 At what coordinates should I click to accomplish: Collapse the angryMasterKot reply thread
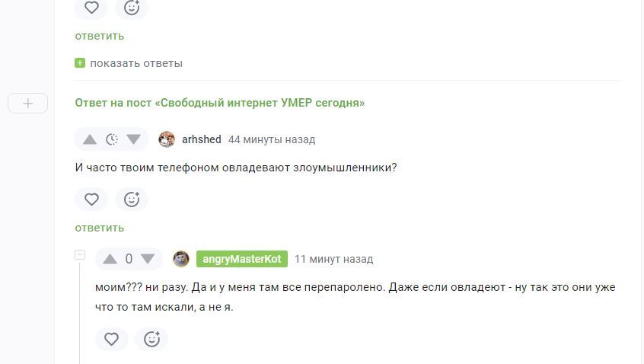(x=79, y=255)
